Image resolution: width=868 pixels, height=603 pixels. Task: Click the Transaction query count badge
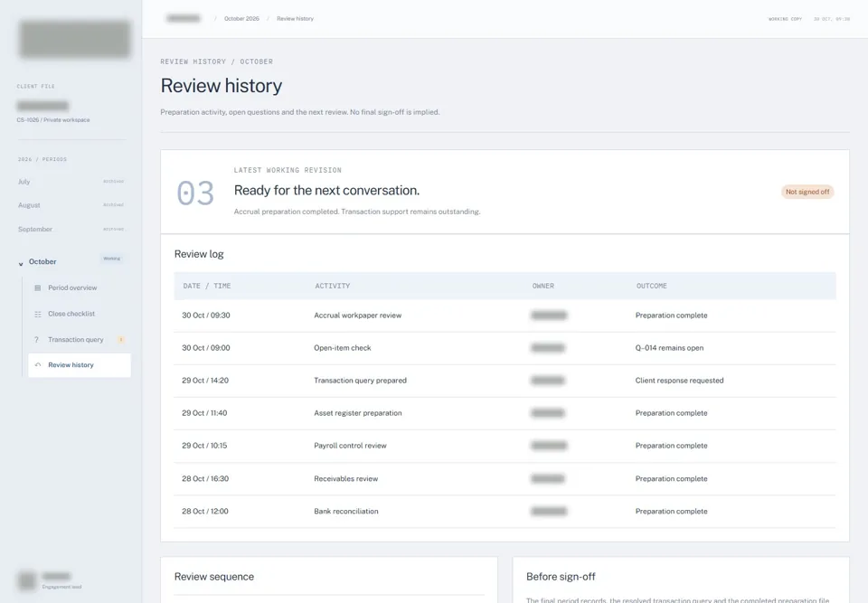tap(120, 339)
